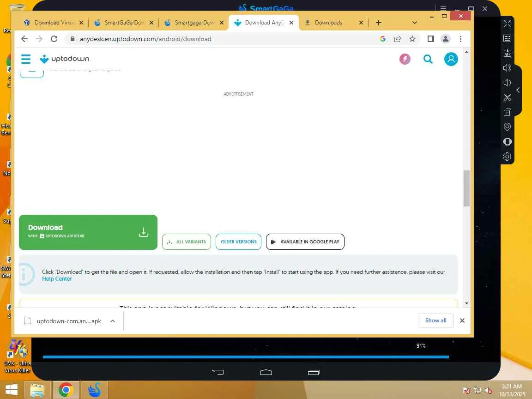The width and height of the screenshot is (532, 399).
Task: Open SmartGaGa location pin icon
Action: tap(507, 127)
